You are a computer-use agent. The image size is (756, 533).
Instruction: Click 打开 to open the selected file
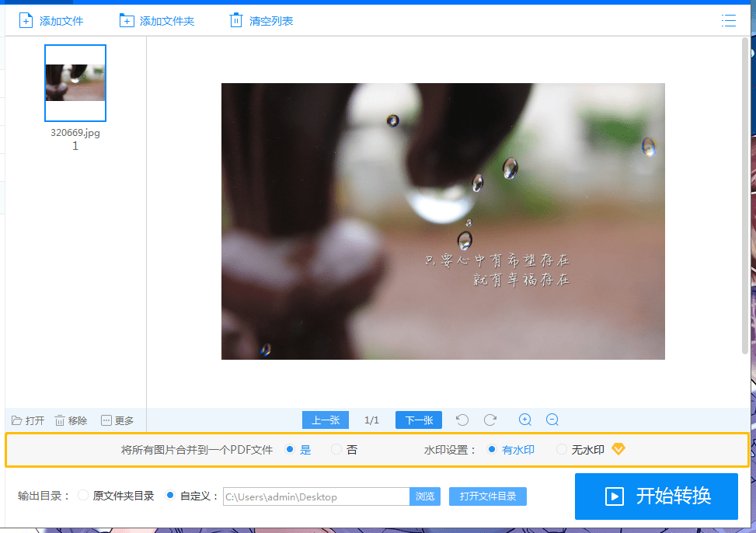tap(28, 420)
